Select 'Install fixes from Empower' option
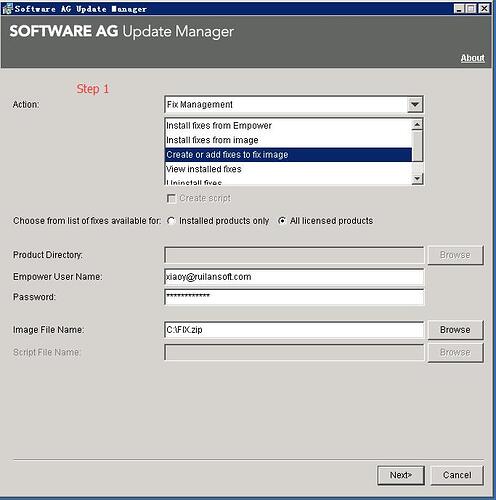The height and width of the screenshot is (500, 496). point(288,126)
